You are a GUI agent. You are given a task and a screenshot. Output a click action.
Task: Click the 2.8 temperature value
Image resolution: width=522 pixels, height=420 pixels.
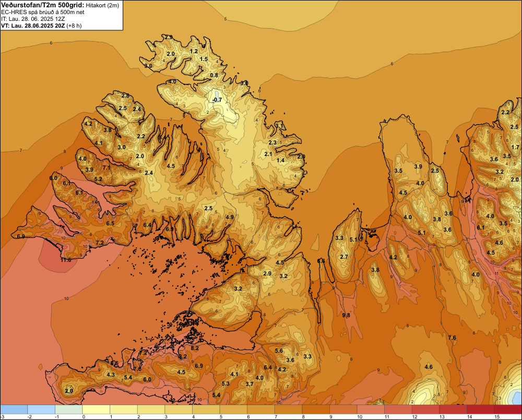coord(125,95)
